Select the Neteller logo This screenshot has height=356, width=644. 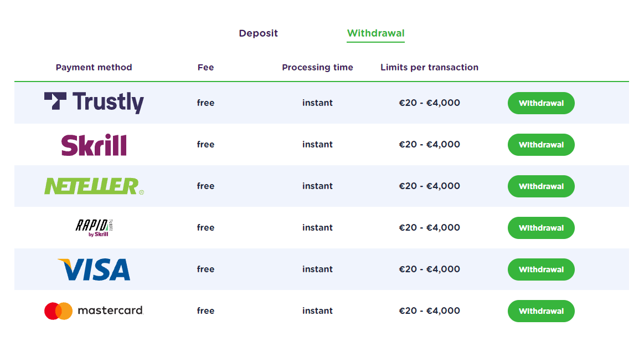(x=94, y=186)
